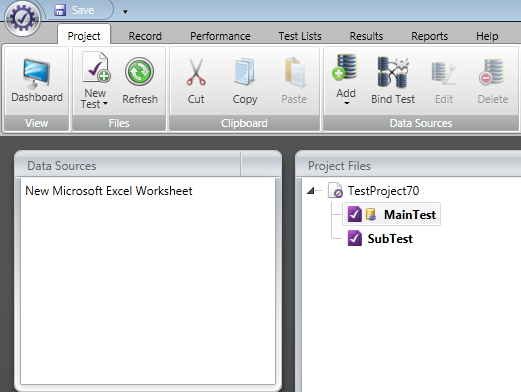The image size is (521, 392).
Task: Open the Test Lists ribbon tab
Action: pyautogui.click(x=300, y=36)
